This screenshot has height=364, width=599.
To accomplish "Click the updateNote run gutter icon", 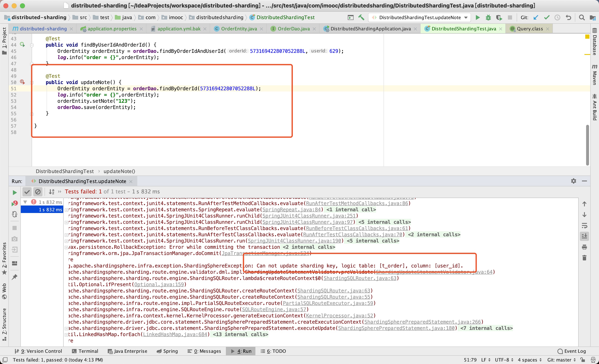I will (22, 82).
